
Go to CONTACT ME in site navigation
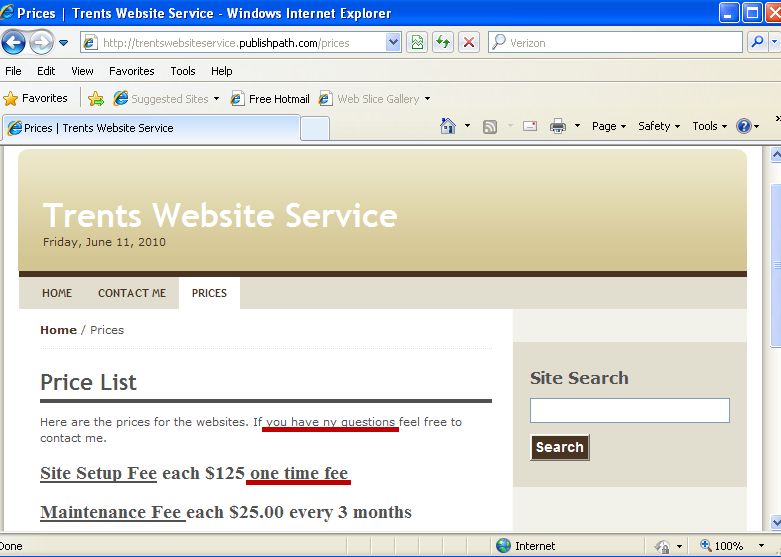tap(132, 293)
